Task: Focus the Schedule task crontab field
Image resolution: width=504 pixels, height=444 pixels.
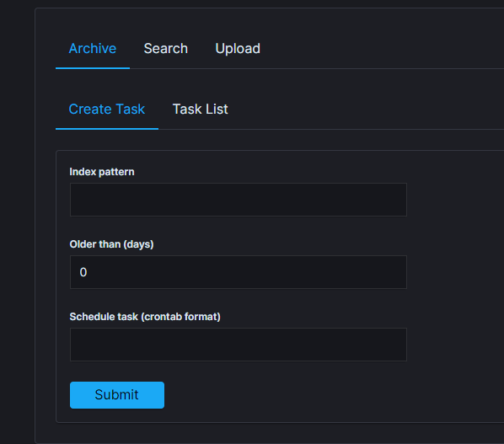Action: pyautogui.click(x=239, y=345)
